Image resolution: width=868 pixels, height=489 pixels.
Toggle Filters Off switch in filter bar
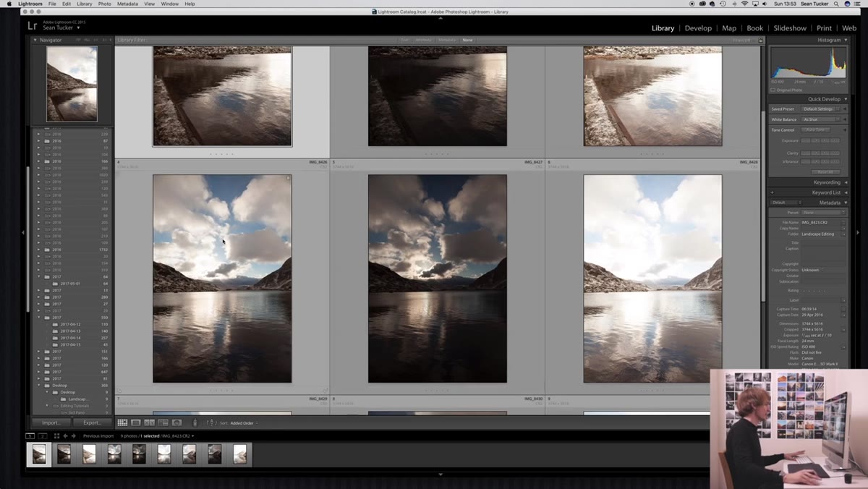pos(759,41)
